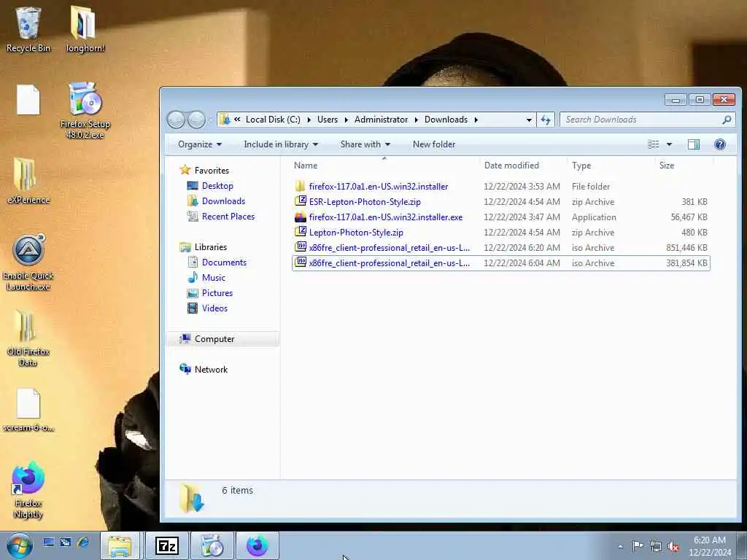Select Enable Quick Launch.exe desktop icon

point(28,262)
